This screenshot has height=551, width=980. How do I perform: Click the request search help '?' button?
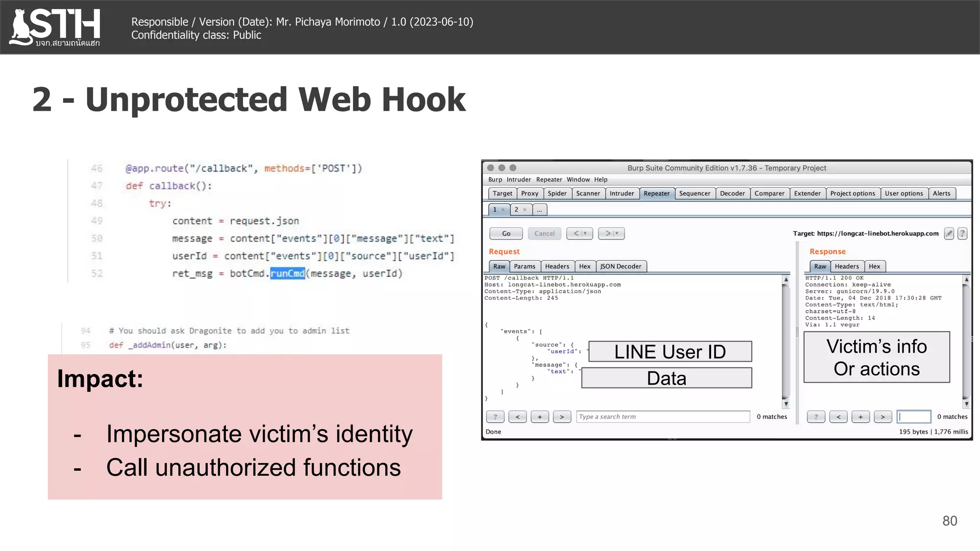(x=495, y=417)
